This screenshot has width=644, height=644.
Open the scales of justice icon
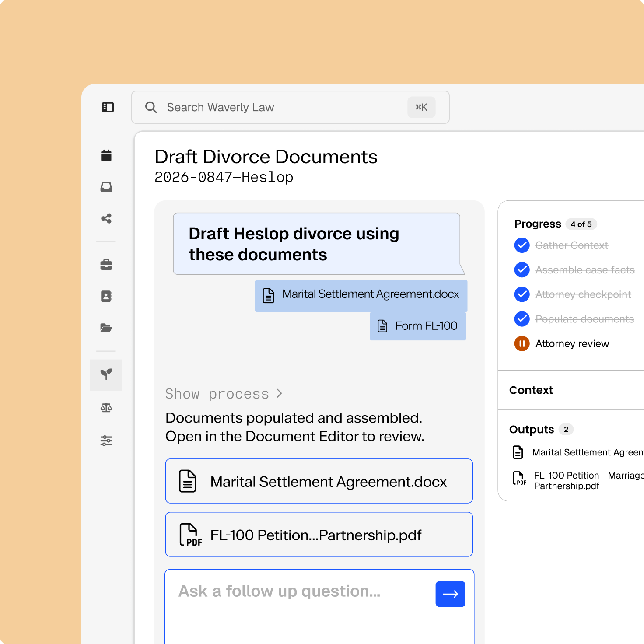point(106,408)
